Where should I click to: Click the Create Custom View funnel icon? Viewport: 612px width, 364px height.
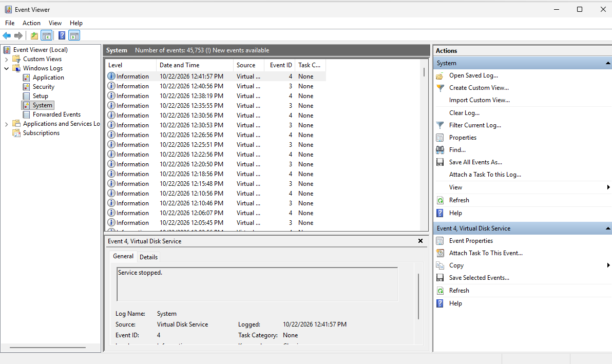[440, 88]
